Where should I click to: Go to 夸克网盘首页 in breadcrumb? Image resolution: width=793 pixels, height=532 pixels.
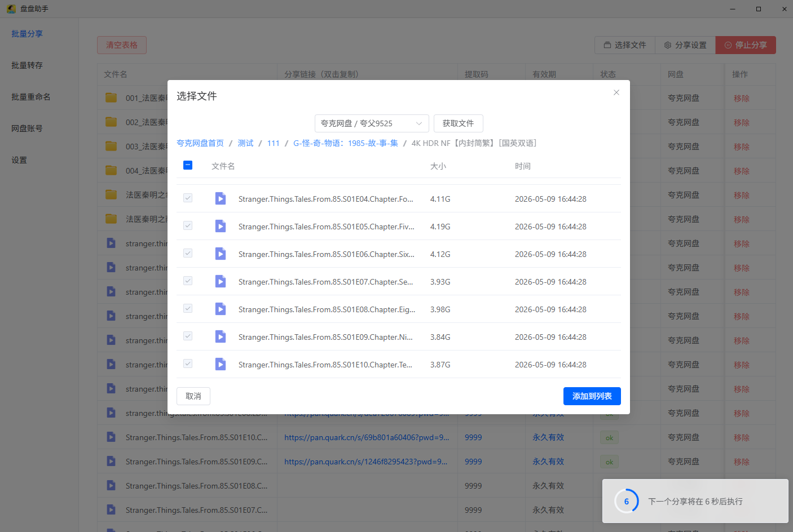tap(200, 143)
